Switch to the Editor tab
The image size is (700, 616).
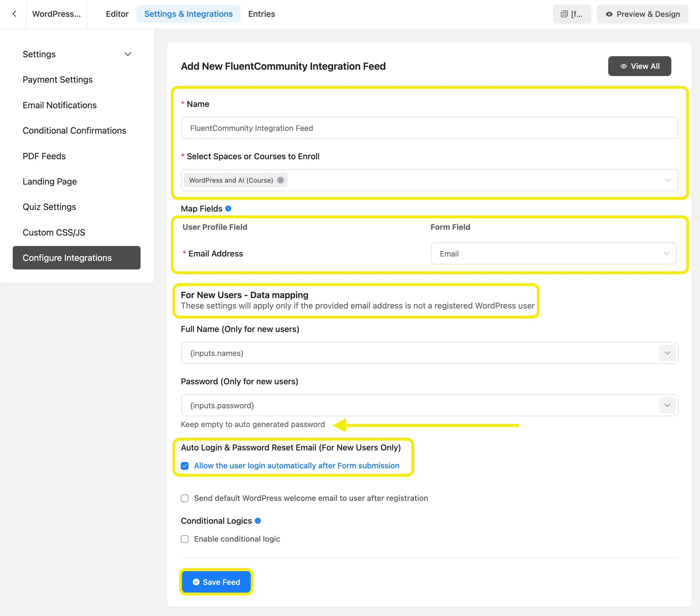coord(117,14)
